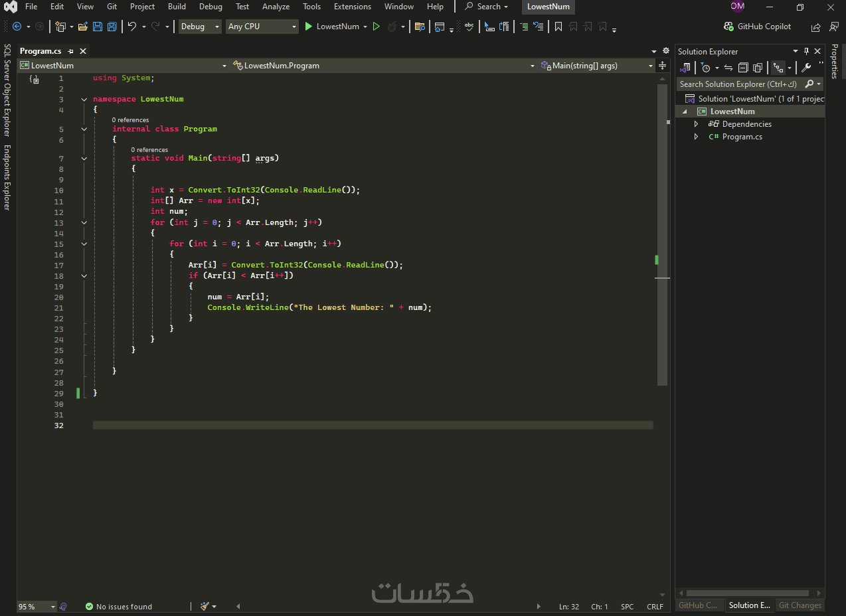Click the CRLF line ending indicator
This screenshot has width=846, height=616.
(655, 607)
